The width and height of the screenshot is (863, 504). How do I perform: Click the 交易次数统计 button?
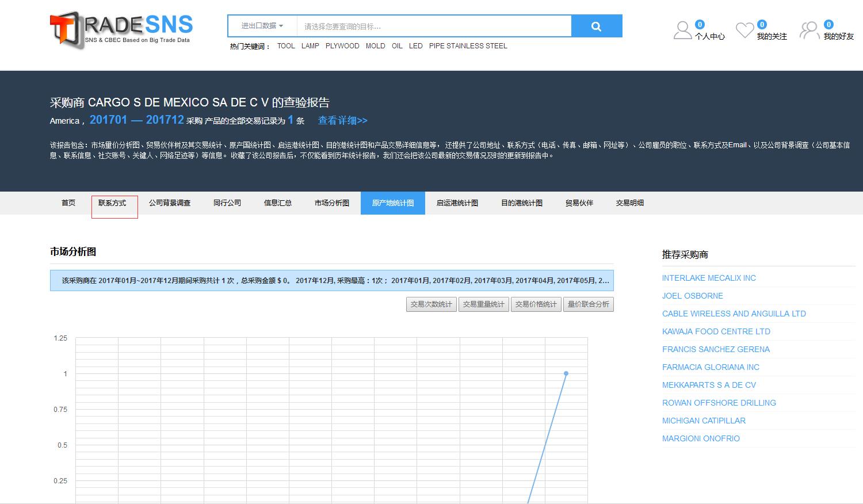(431, 304)
